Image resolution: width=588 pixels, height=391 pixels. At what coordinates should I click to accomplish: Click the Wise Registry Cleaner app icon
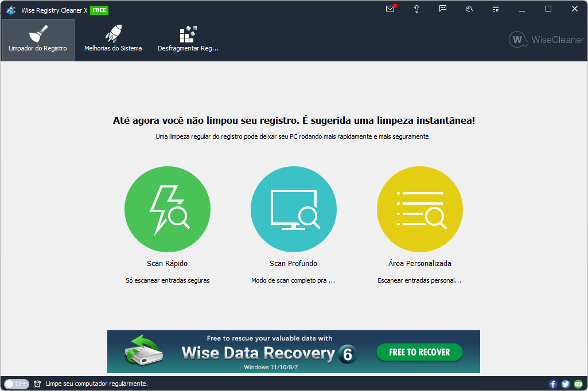tap(11, 10)
